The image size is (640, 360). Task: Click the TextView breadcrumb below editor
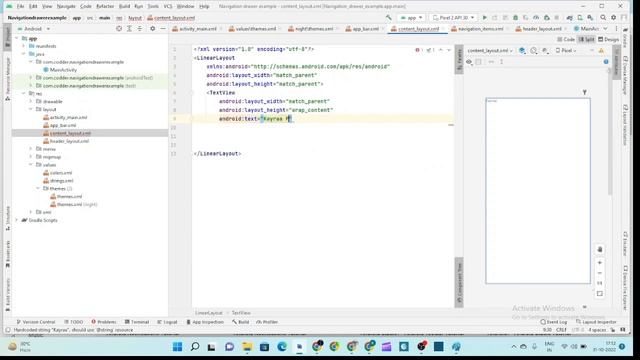[241, 313]
